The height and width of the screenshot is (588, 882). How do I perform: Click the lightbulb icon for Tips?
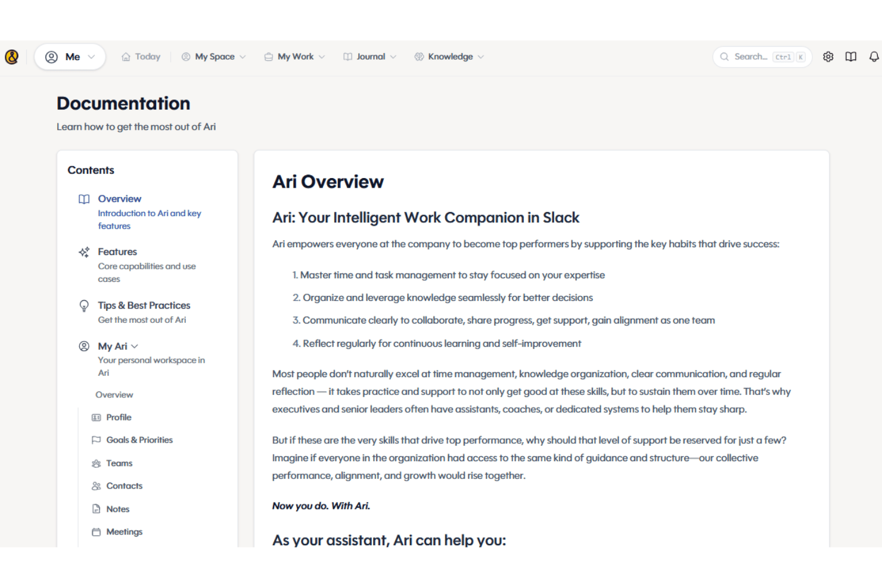84,306
